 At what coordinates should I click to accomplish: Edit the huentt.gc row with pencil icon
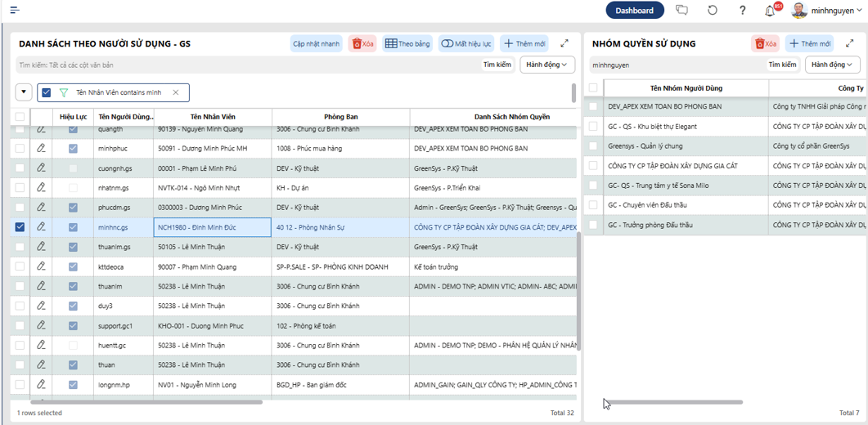[40, 345]
